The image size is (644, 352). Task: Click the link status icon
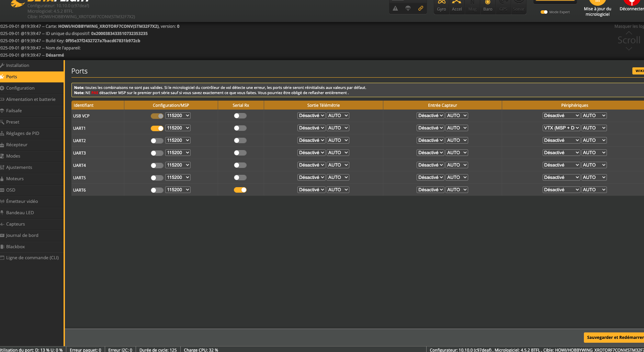coord(420,8)
